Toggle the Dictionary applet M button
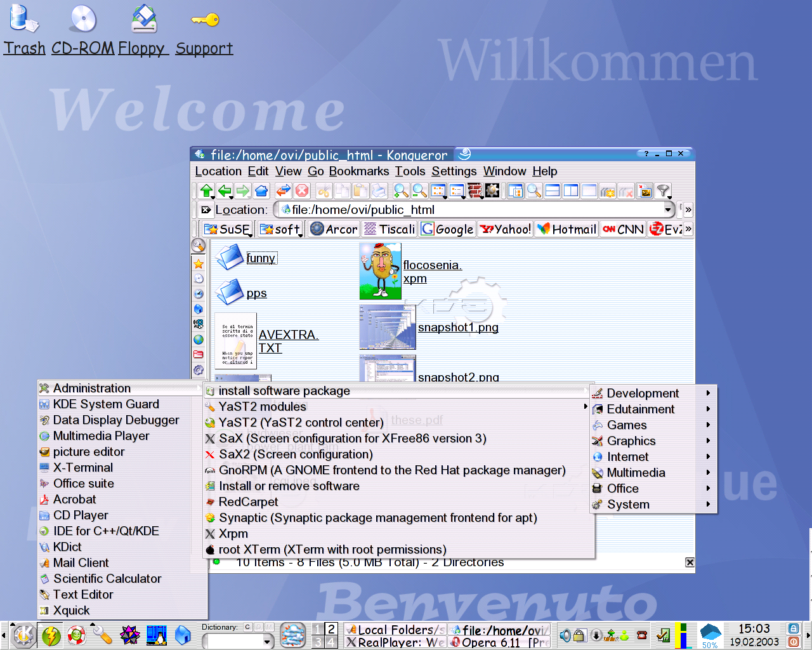This screenshot has height=650, width=812. [x=270, y=627]
